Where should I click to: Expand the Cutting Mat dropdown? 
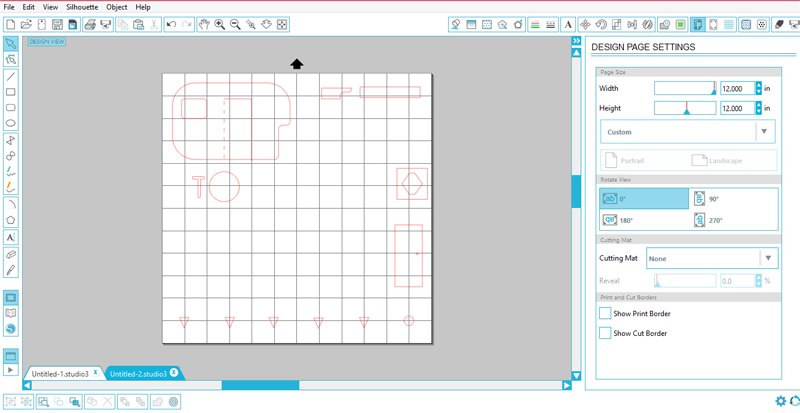[x=766, y=258]
